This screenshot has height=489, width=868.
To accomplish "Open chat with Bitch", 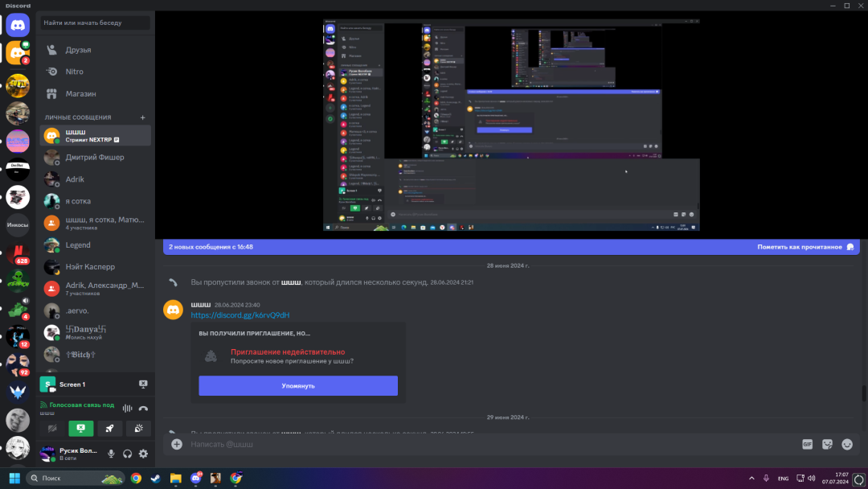I will click(x=95, y=355).
